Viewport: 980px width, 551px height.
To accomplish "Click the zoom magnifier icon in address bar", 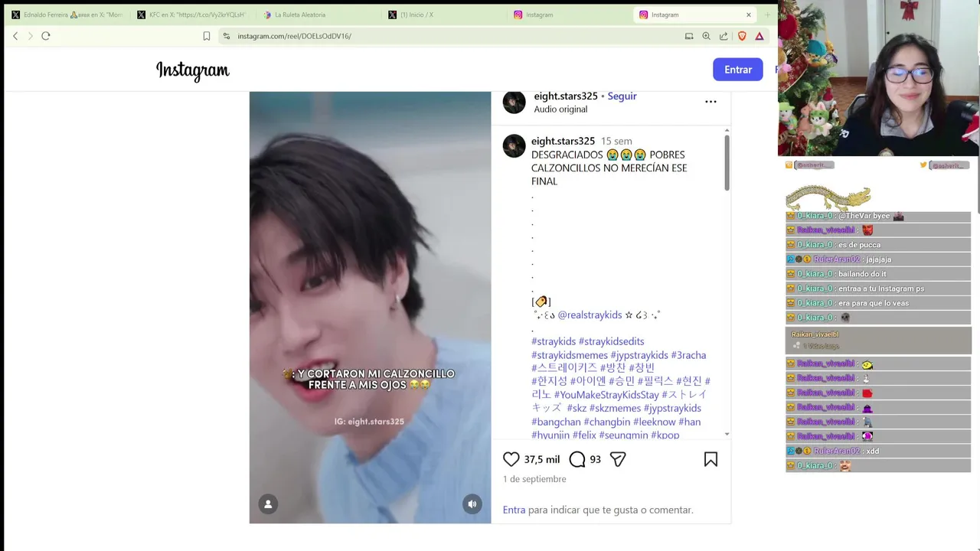I will [706, 36].
